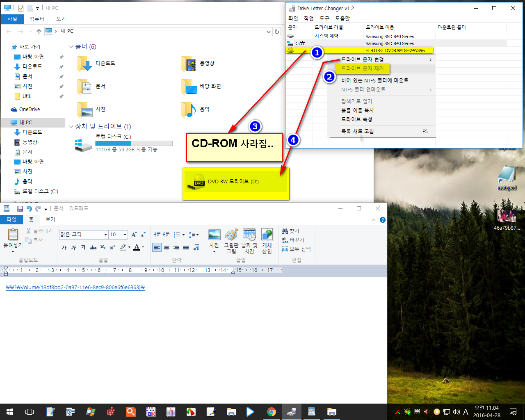525x420 pixels.
Task: Open the Customize Quick Access dropdown in WordPad
Action: click(x=46, y=209)
